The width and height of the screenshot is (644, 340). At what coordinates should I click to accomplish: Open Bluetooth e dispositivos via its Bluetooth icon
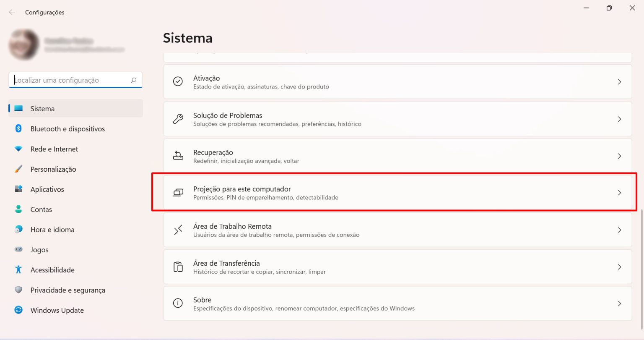(18, 128)
